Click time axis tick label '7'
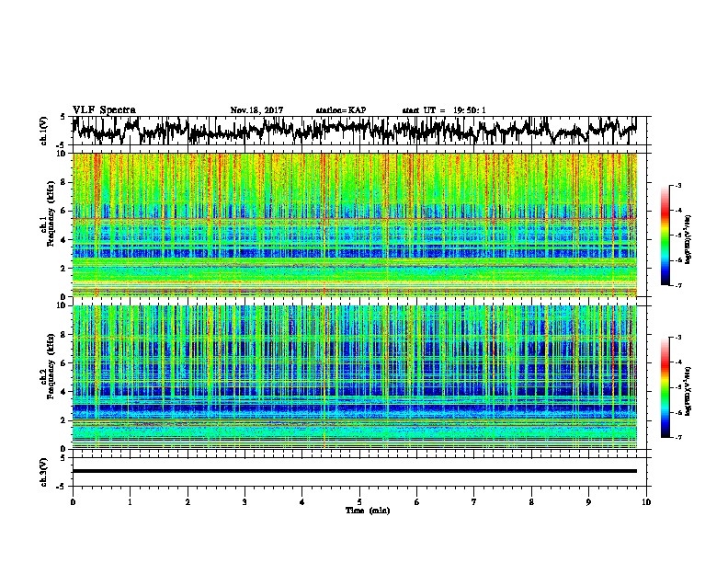 pos(474,502)
